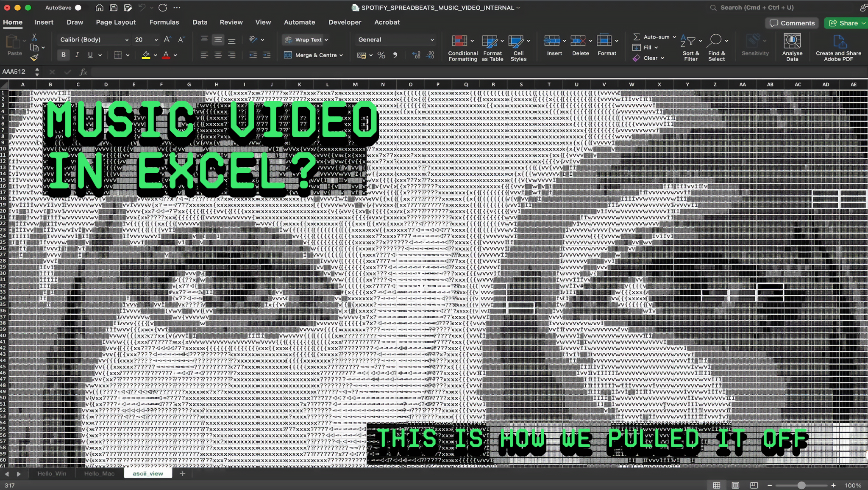Image resolution: width=868 pixels, height=490 pixels.
Task: Expand the General number format dropdown
Action: [x=432, y=39]
